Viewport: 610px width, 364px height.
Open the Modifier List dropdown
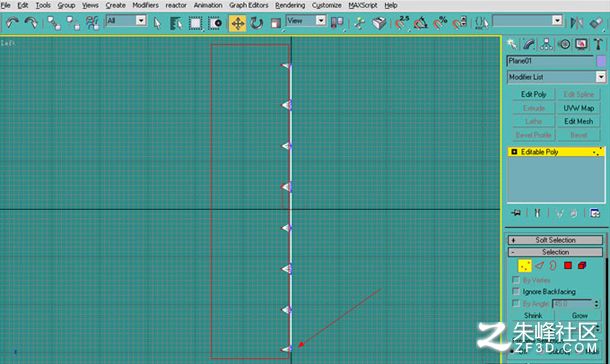556,77
